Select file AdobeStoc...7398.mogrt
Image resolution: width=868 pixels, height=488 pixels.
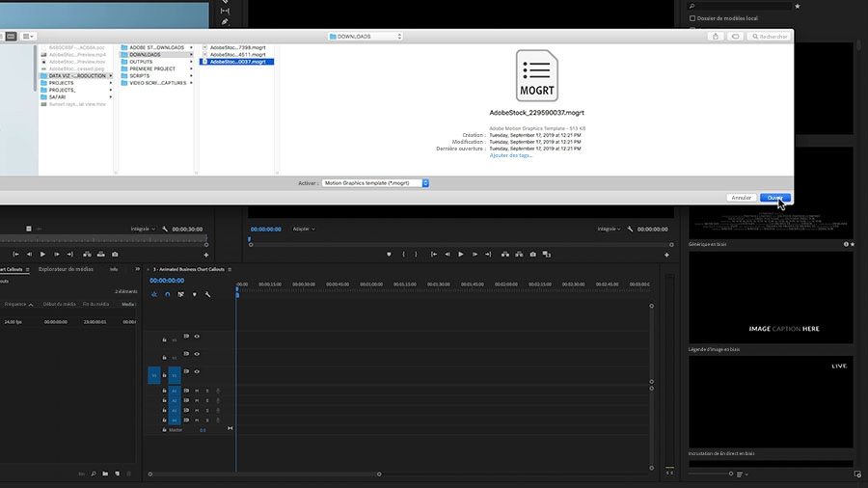pyautogui.click(x=237, y=47)
